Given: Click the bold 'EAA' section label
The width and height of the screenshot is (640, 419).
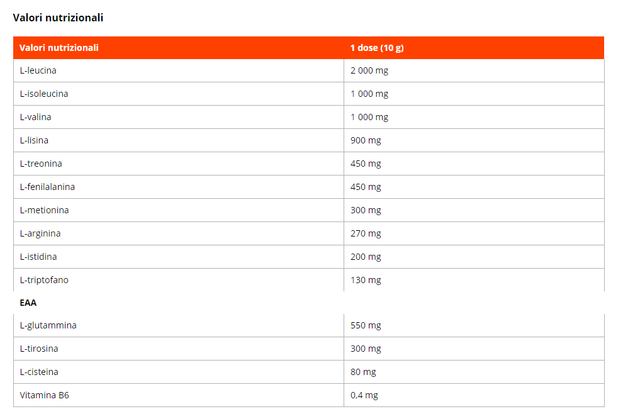Looking at the screenshot, I should tap(28, 301).
